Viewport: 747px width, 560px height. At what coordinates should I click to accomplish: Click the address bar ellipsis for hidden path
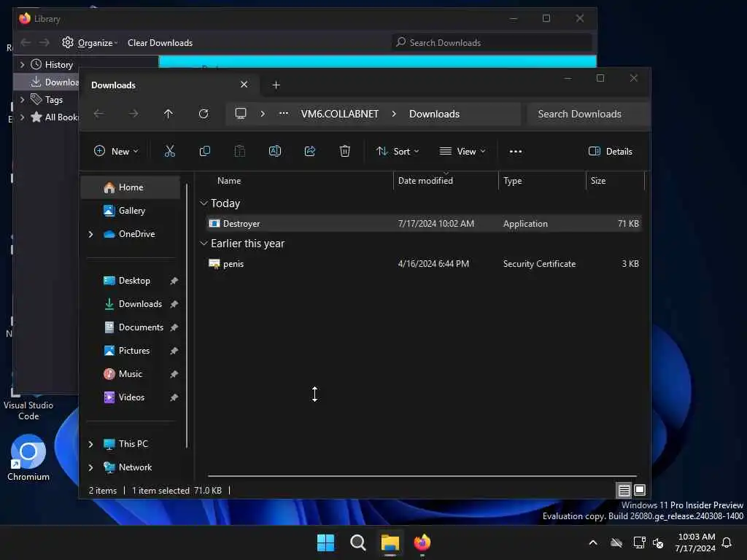click(x=284, y=114)
